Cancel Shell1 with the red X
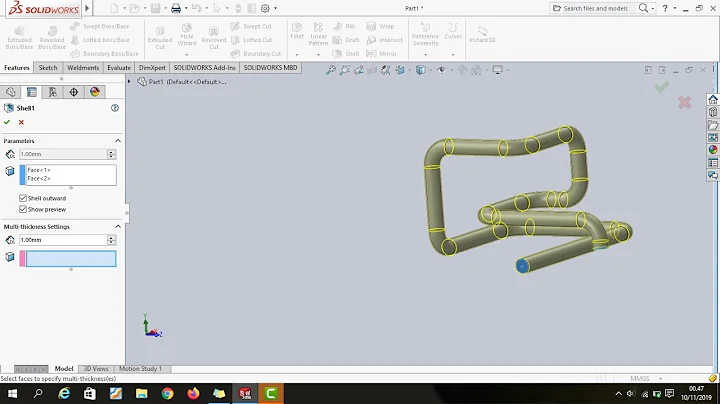The height and width of the screenshot is (404, 720). (x=21, y=122)
